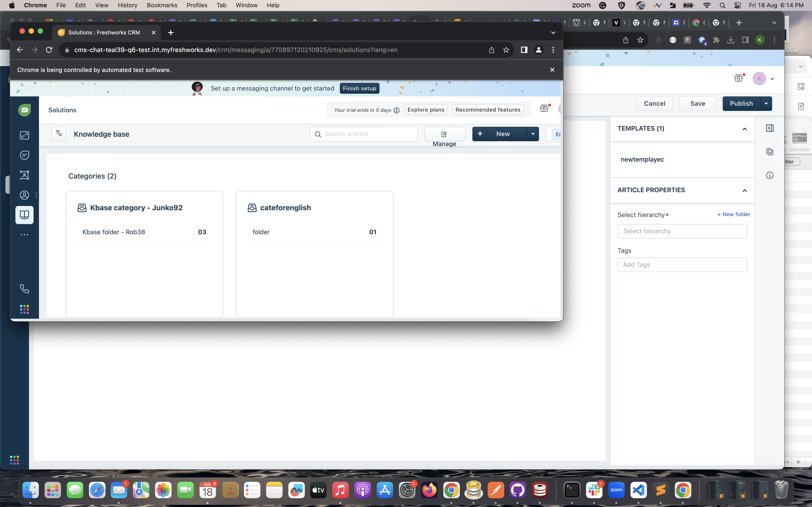
Task: Collapse the ARTICLE PROPERTIES section
Action: pos(744,190)
